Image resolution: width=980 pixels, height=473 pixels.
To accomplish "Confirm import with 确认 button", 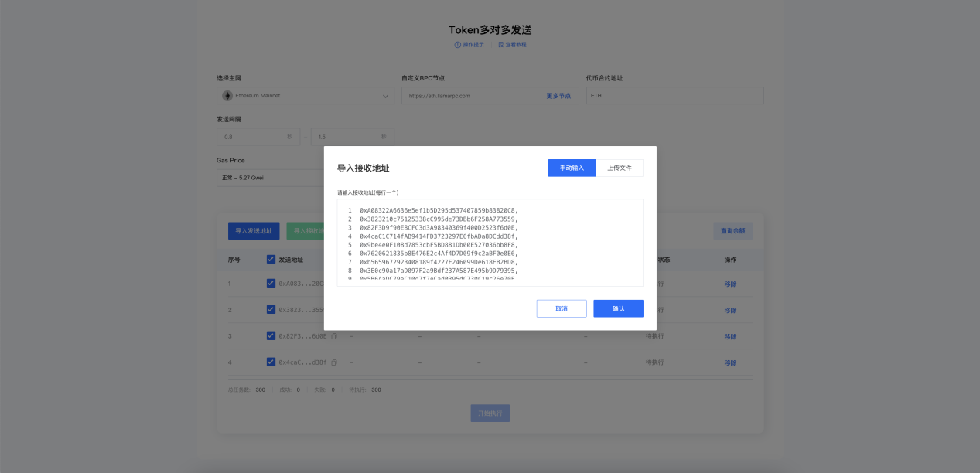I will pyautogui.click(x=618, y=308).
